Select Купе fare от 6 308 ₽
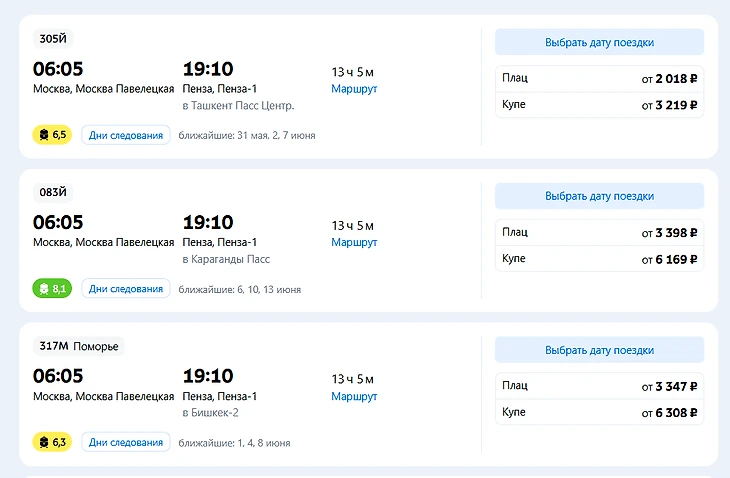The image size is (730, 478). pos(599,412)
